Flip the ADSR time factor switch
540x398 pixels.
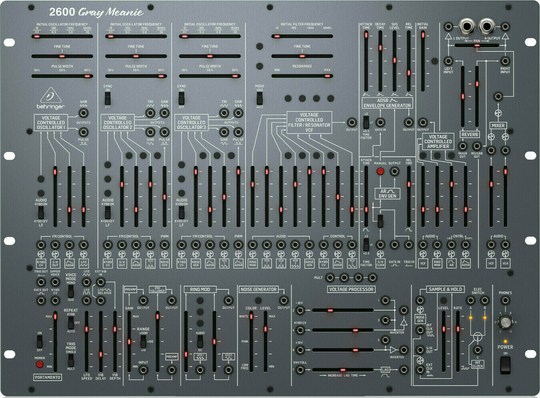click(366, 122)
